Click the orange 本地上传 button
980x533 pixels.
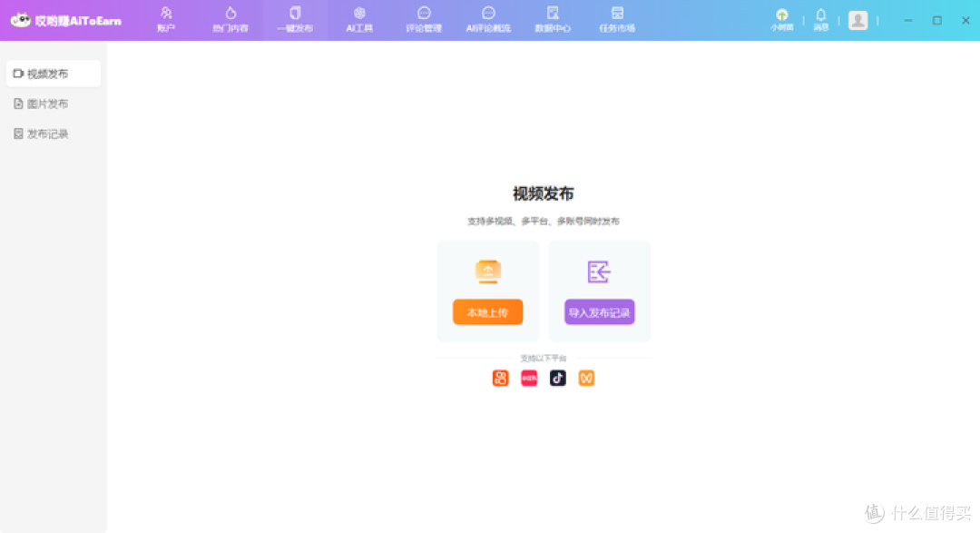[487, 312]
